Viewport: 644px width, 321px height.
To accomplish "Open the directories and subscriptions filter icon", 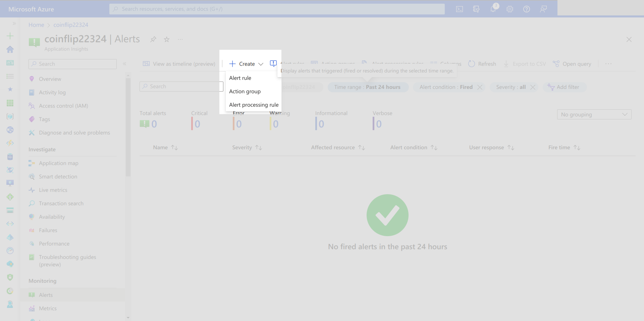I will coord(476,9).
